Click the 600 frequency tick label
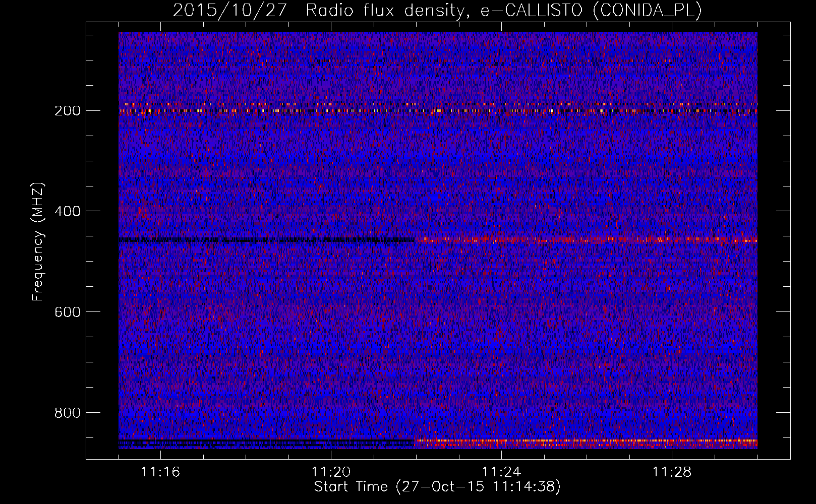The height and width of the screenshot is (504, 816). pos(67,312)
